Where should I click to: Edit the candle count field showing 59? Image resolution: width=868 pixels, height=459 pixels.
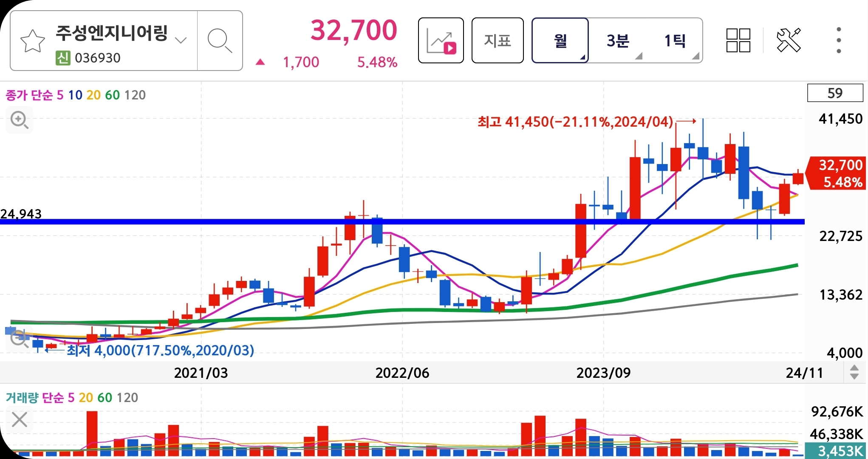pos(835,93)
